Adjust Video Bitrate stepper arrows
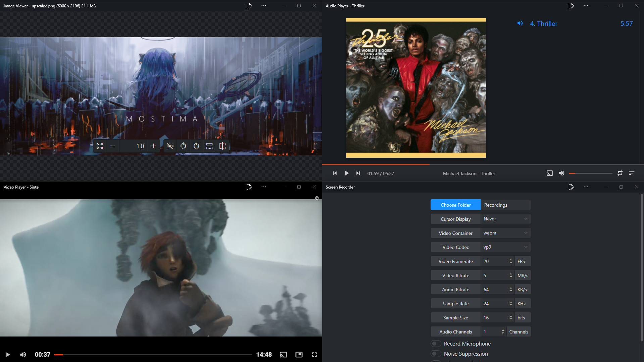Screen dimensions: 644x362 [511, 275]
